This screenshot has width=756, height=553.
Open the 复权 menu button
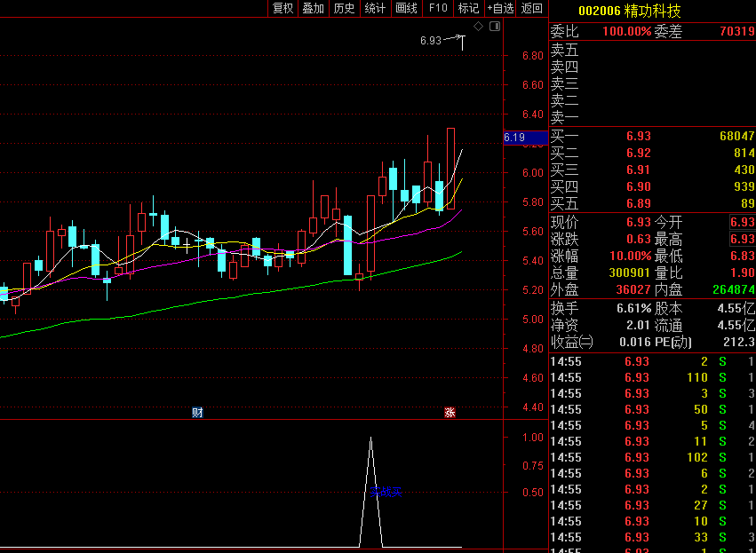pyautogui.click(x=283, y=8)
